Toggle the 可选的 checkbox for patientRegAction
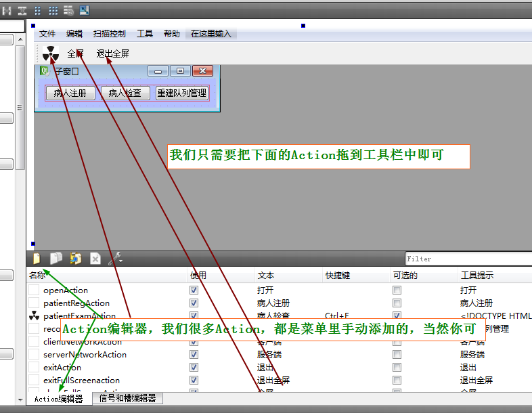532x413 pixels. click(397, 303)
